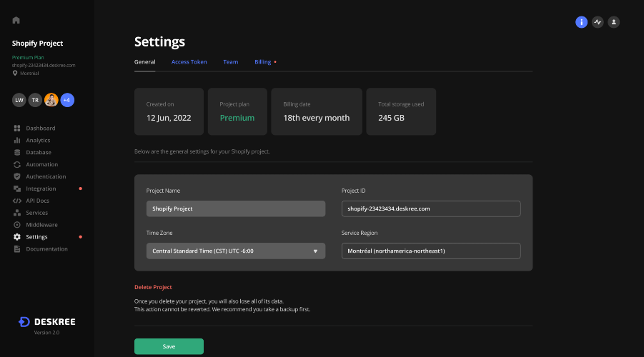Expand the Time Zone dropdown arrow
This screenshot has width=644, height=357.
pyautogui.click(x=315, y=251)
